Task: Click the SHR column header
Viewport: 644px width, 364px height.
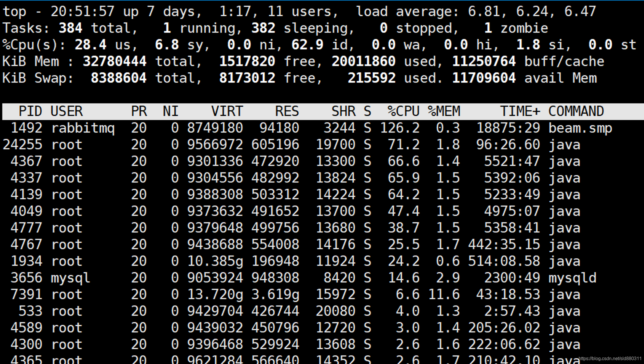Action: coord(344,111)
